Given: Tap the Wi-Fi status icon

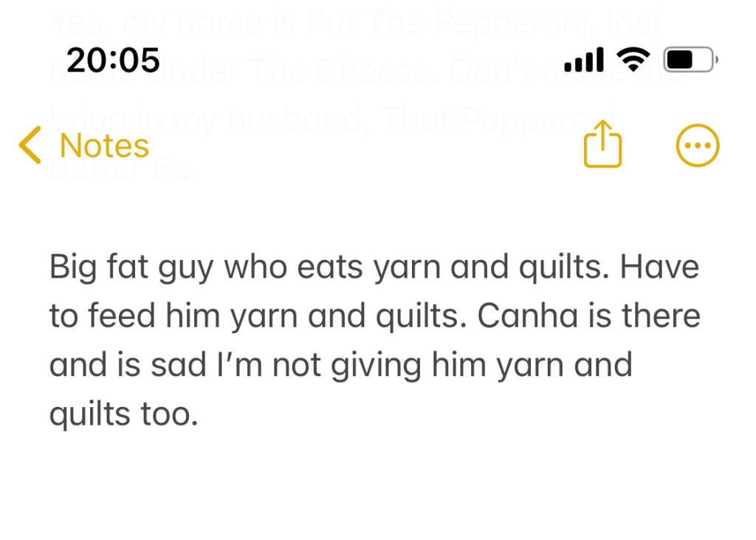Looking at the screenshot, I should pyautogui.click(x=633, y=58).
